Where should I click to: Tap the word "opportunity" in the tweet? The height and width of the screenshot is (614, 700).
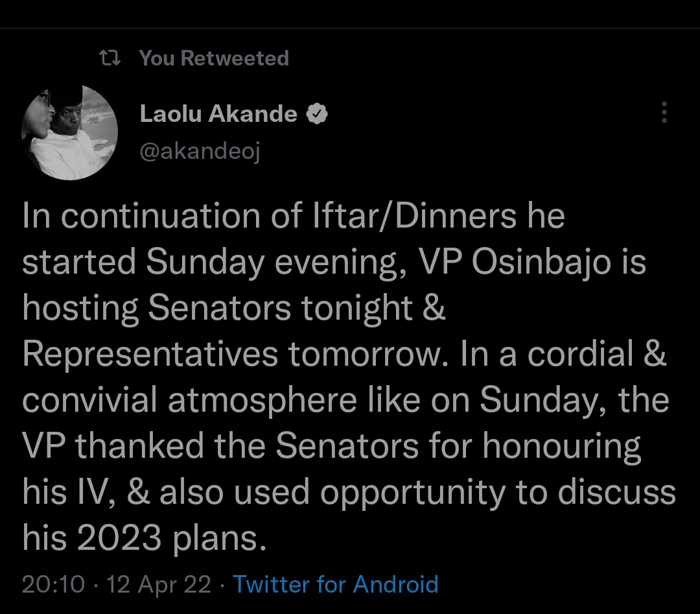click(x=414, y=493)
